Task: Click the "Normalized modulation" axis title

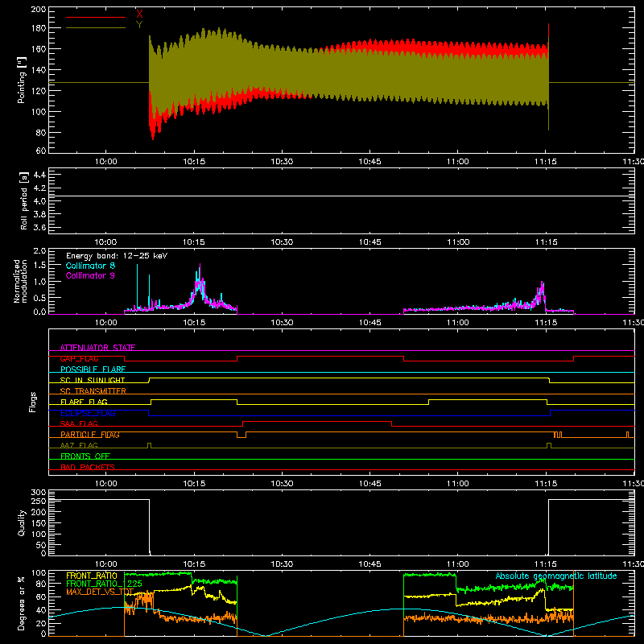Action: [x=20, y=281]
